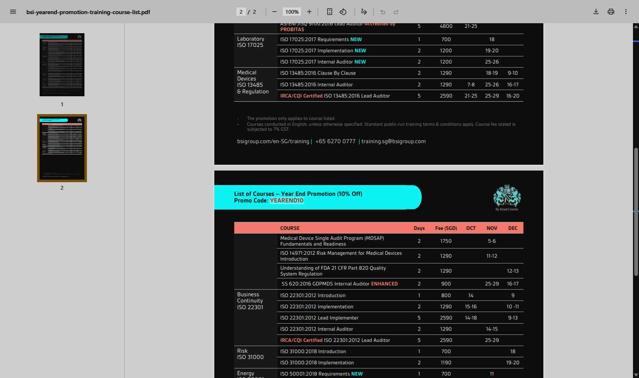The height and width of the screenshot is (378, 639).
Task: Click the page number input field
Action: click(x=241, y=12)
